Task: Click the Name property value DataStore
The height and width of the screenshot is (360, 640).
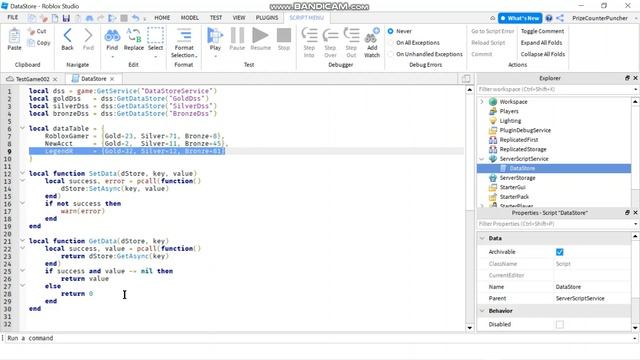Action: pos(568,287)
